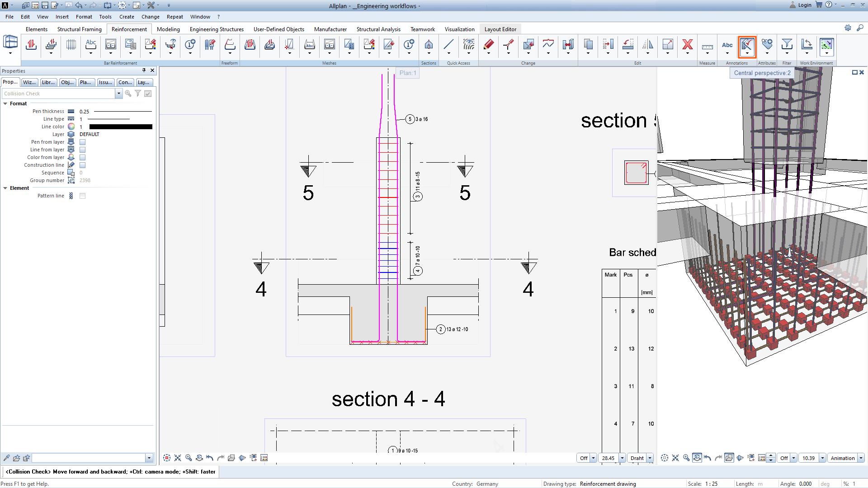This screenshot has width=868, height=488.
Task: Toggle Construction line checkbox
Action: point(82,165)
